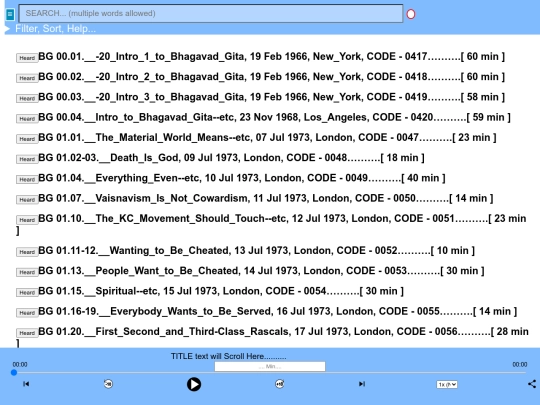Click into the SEARCH input field
This screenshot has height=405, width=540.
(210, 13)
